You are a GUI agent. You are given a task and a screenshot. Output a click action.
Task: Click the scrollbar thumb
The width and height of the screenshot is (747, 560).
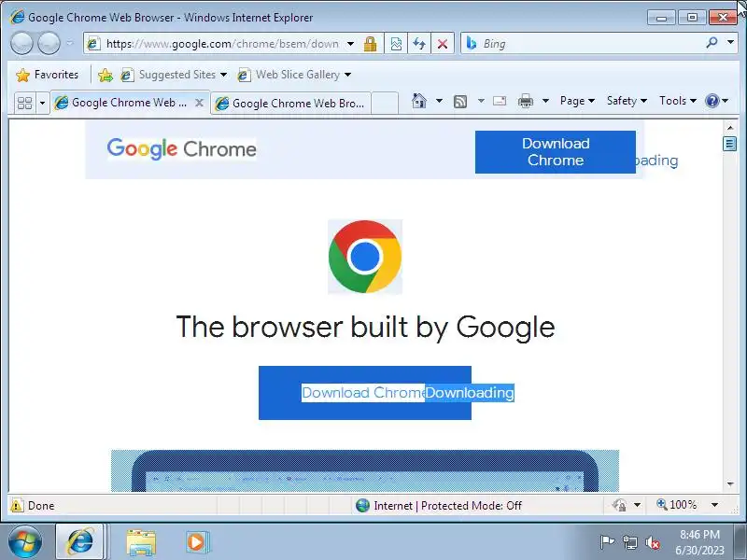(730, 144)
